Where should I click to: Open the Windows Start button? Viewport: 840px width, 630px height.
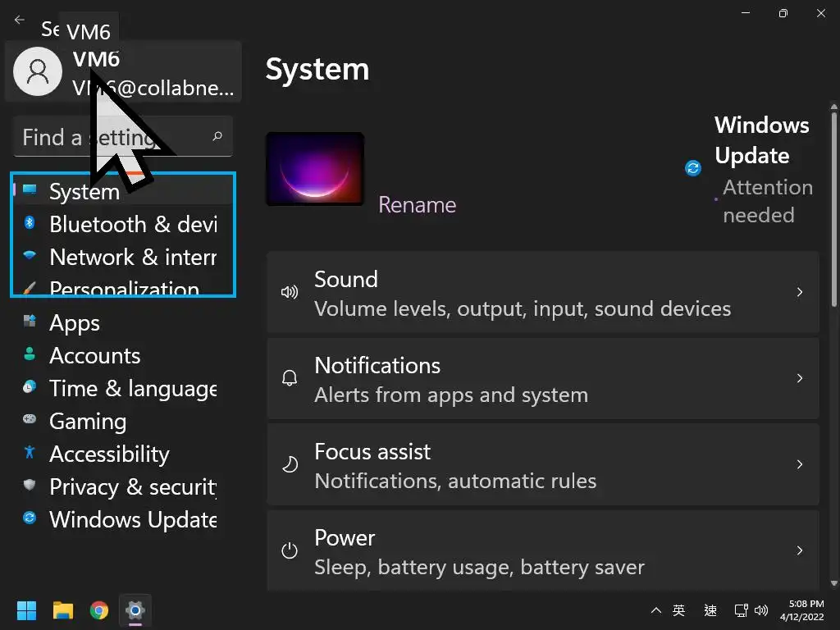point(26,610)
